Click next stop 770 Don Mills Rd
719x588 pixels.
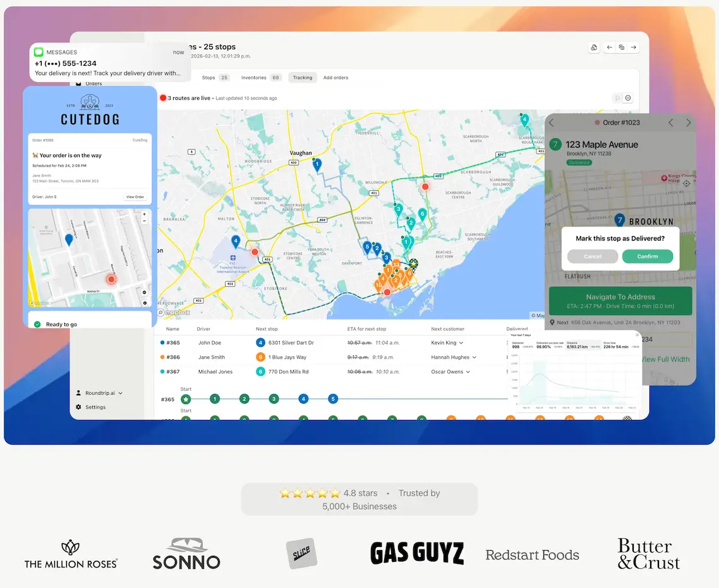coord(289,371)
